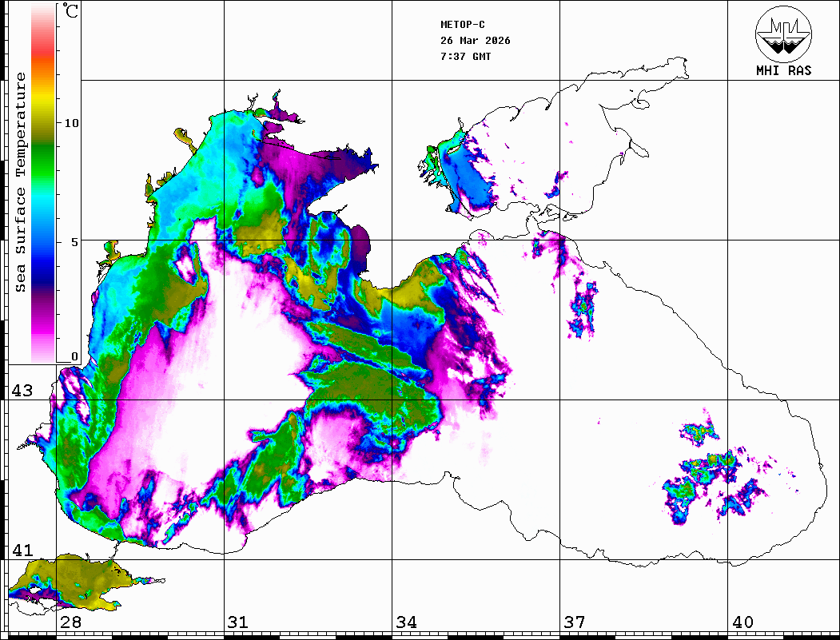840x640 pixels.
Task: Click longitude label 40 along the bottom
Action: point(742,622)
